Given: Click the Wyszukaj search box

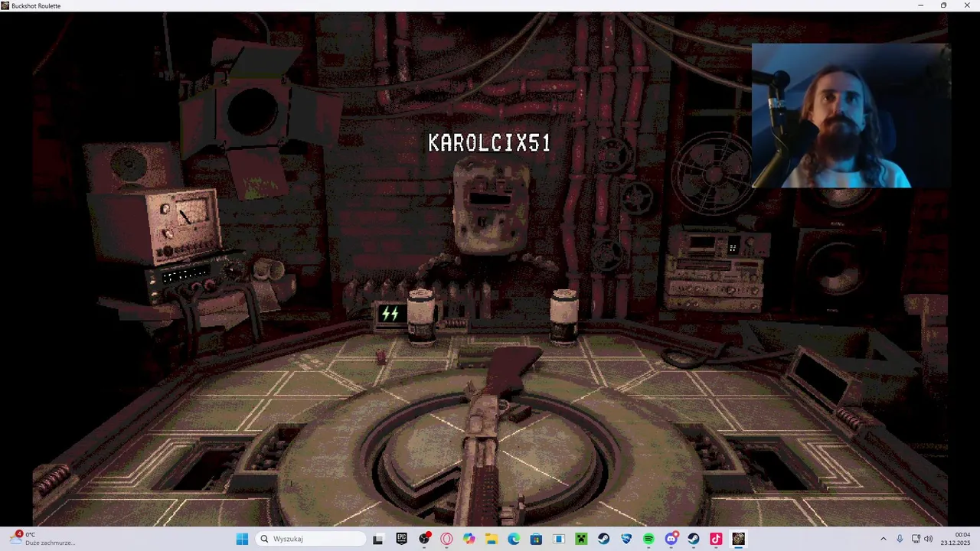Looking at the screenshot, I should 311,539.
